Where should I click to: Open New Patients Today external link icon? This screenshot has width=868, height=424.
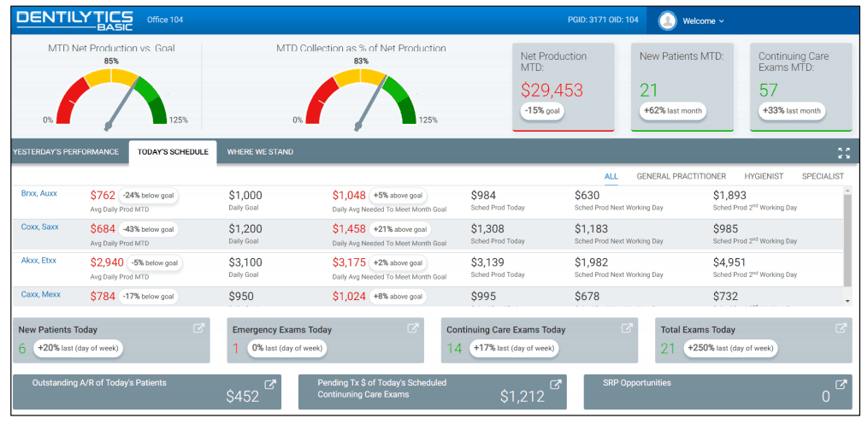pyautogui.click(x=198, y=328)
